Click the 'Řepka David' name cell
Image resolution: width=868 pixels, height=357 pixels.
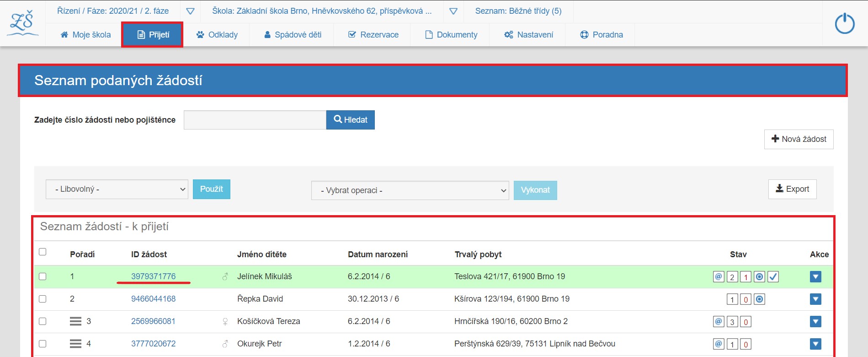coord(260,299)
